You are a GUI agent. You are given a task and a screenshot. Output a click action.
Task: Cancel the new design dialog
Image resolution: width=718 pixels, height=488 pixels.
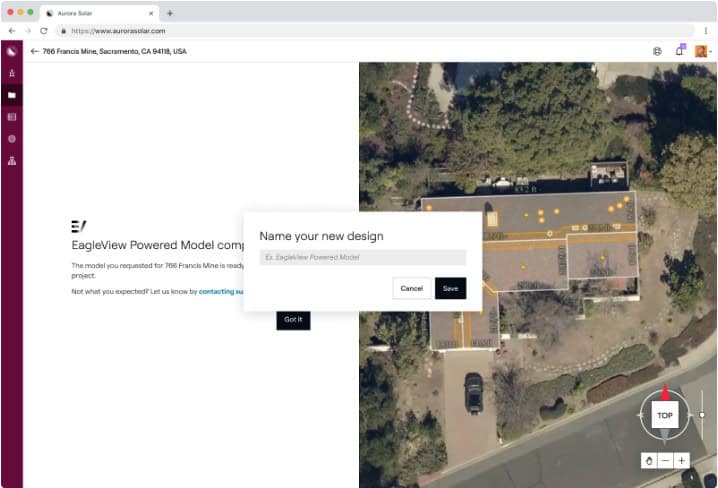411,288
